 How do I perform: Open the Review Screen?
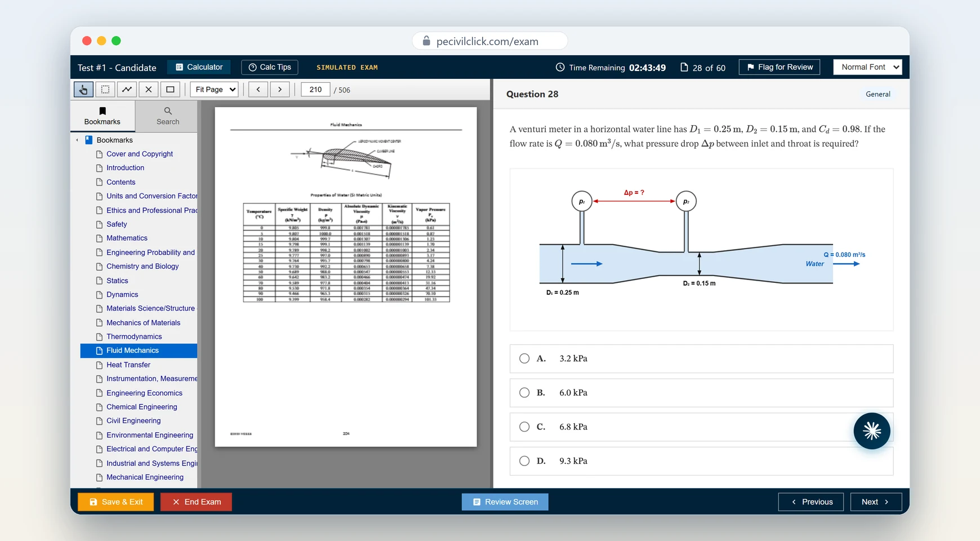click(x=505, y=502)
